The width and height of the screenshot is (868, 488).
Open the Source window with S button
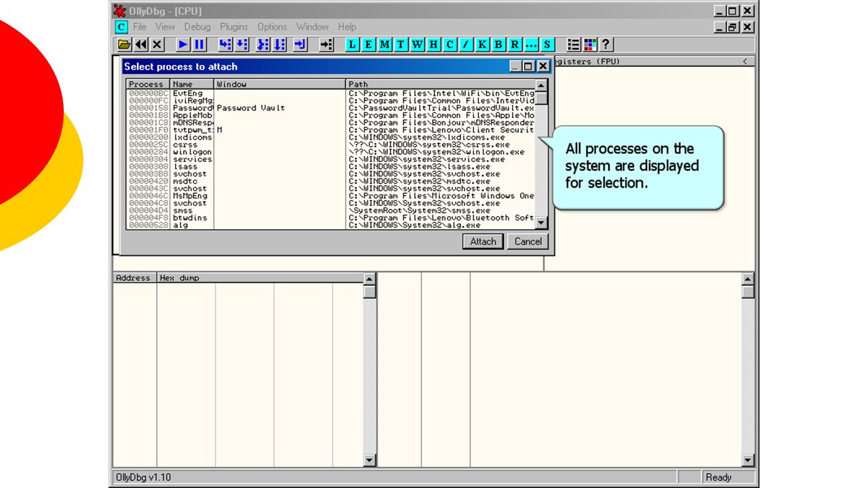coord(547,45)
